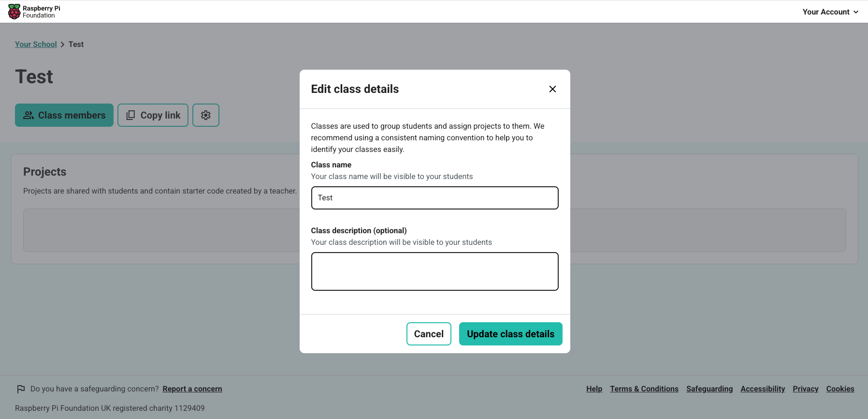Viewport: 868px width, 419px height.
Task: Open the Help footer link
Action: click(594, 389)
